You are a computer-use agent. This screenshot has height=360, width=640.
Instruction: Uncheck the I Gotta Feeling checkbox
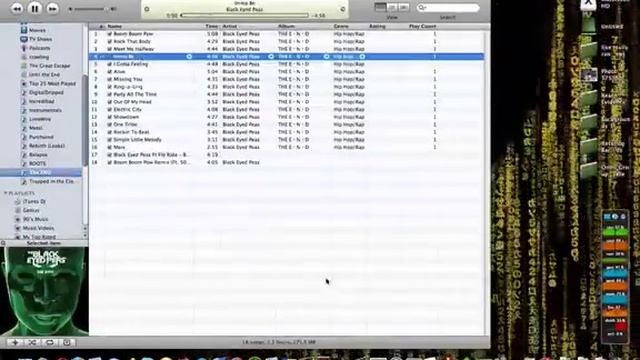click(109, 64)
